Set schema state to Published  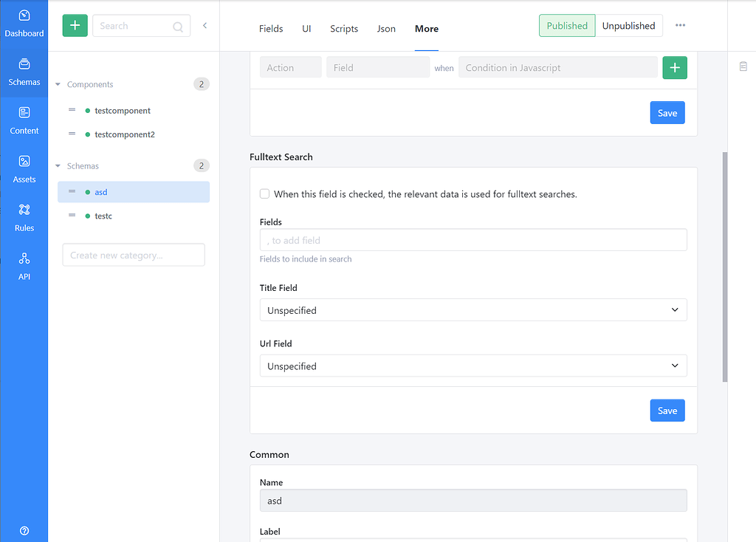pos(566,25)
